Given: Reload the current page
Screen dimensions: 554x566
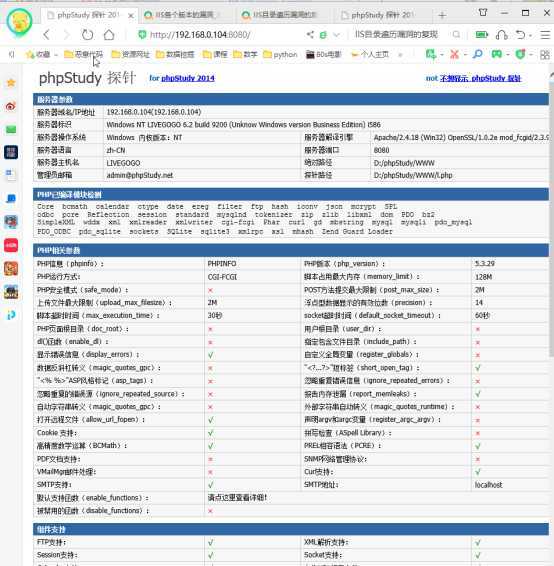Looking at the screenshot, I should (x=87, y=35).
